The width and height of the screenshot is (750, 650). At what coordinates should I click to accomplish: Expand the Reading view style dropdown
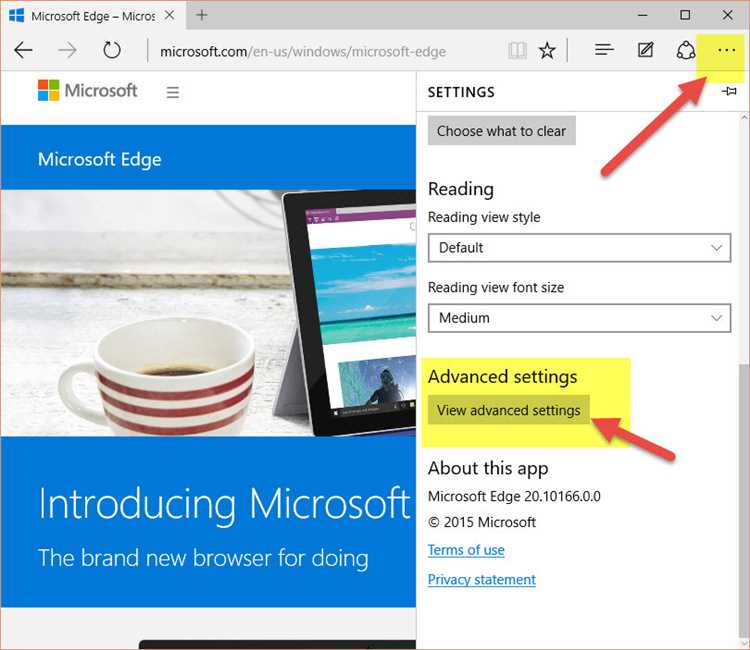(579, 247)
